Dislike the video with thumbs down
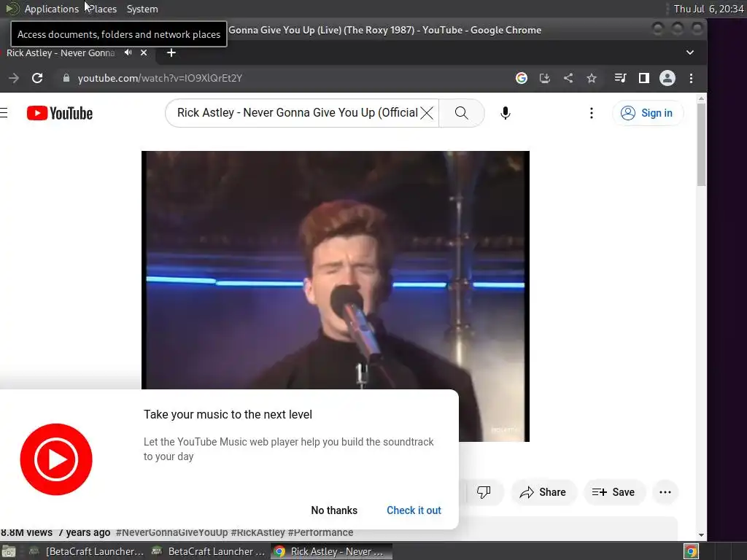Viewport: 747px width, 560px height. click(x=484, y=492)
